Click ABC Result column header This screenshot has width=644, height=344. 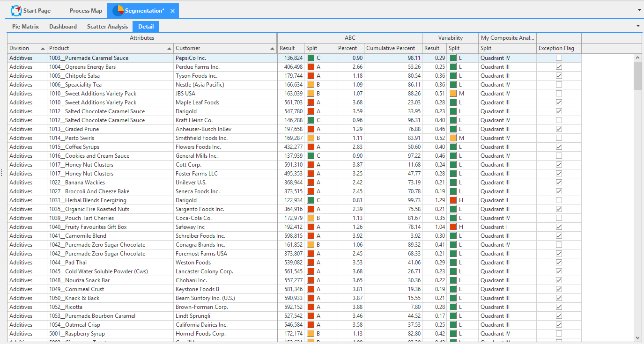pos(291,48)
